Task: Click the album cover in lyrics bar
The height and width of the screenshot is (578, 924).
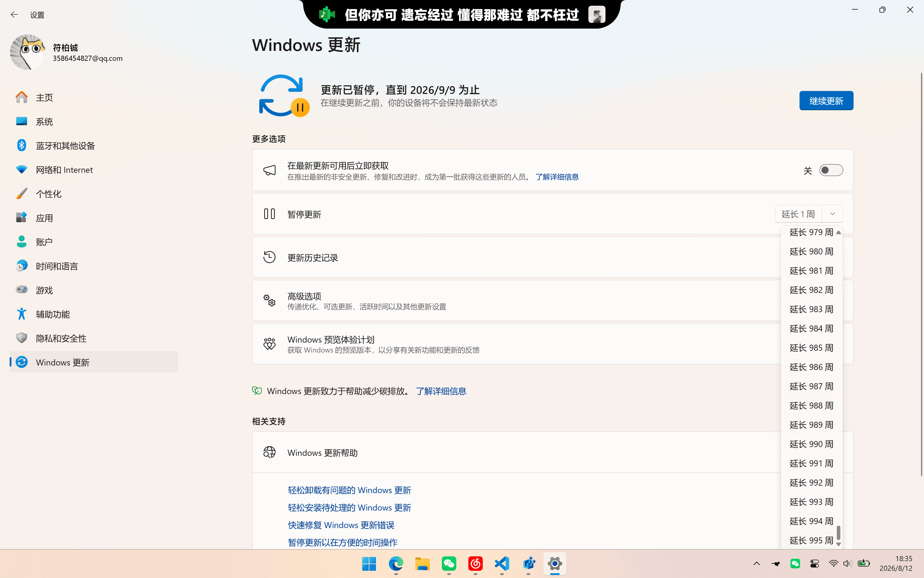Action: 597,14
